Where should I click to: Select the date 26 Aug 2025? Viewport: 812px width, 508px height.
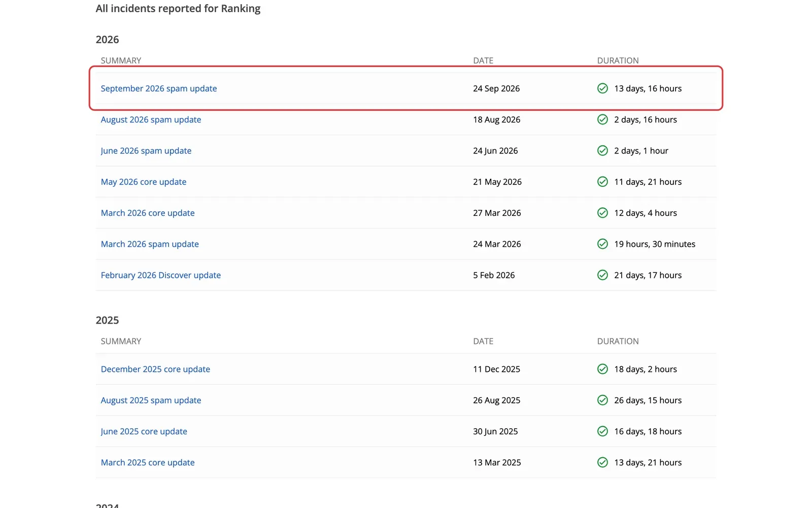[x=497, y=400]
